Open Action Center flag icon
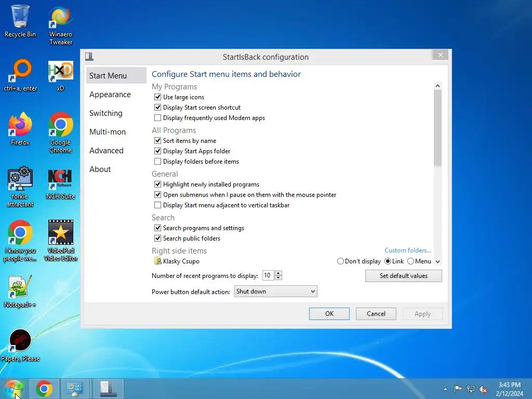The width and height of the screenshot is (532, 399). click(458, 389)
